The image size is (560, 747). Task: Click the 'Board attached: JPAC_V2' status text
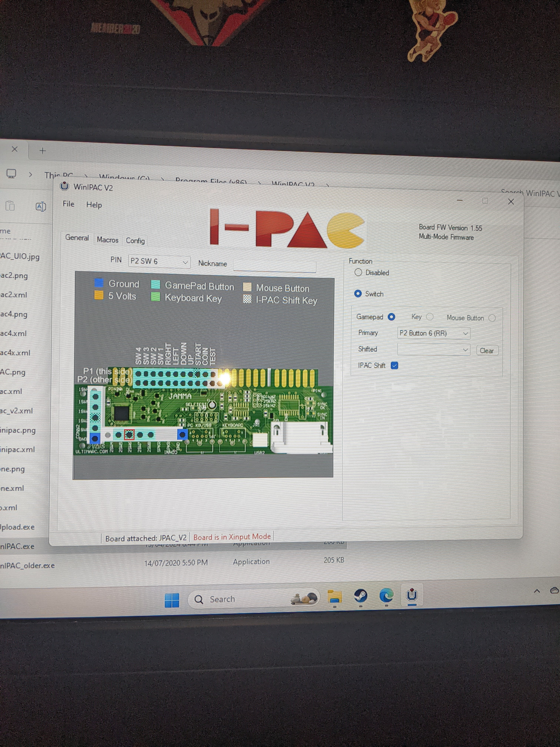(x=146, y=538)
